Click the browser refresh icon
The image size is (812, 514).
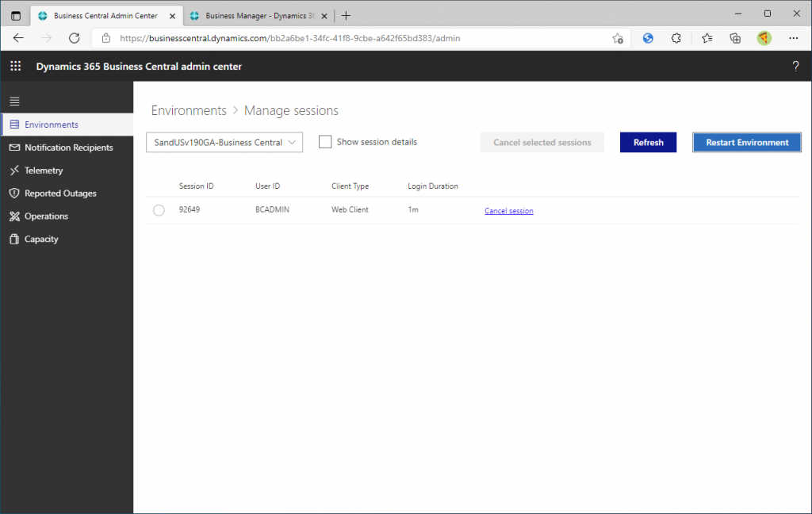pyautogui.click(x=75, y=38)
